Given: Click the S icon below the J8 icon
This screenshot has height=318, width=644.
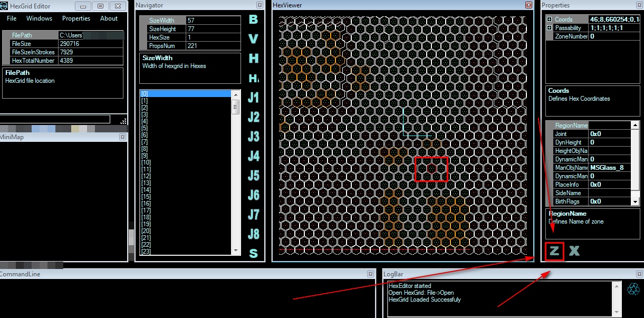Looking at the screenshot, I should (x=254, y=254).
